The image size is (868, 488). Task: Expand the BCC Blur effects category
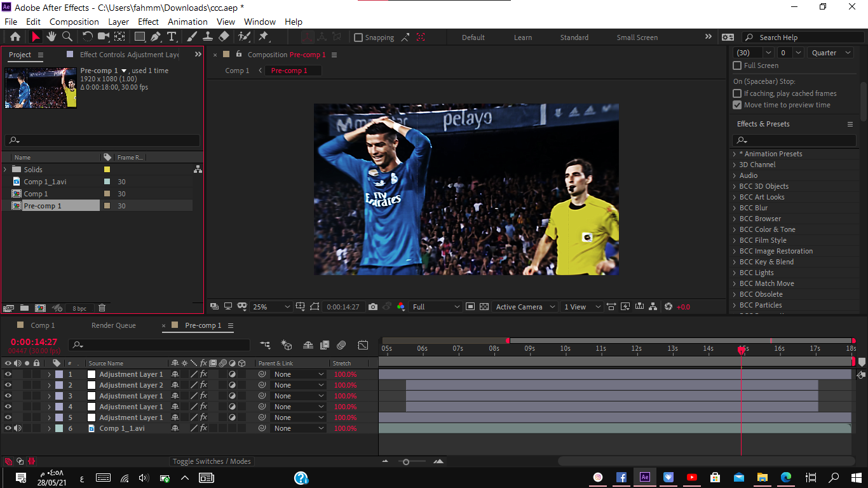(x=735, y=208)
